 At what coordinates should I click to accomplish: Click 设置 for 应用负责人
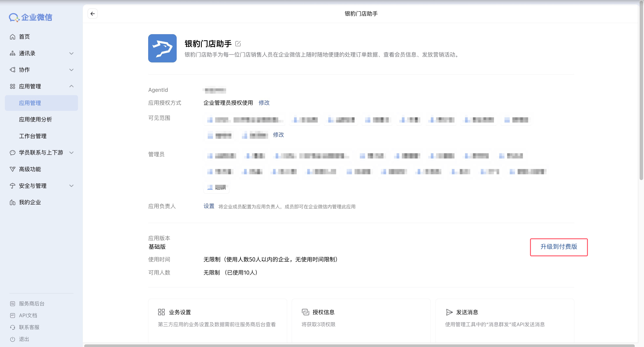click(x=209, y=206)
